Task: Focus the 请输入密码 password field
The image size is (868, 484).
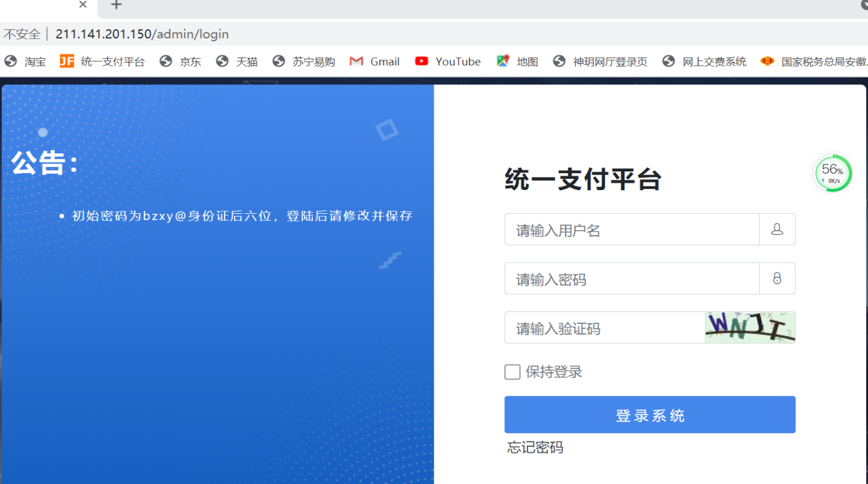Action: point(631,279)
